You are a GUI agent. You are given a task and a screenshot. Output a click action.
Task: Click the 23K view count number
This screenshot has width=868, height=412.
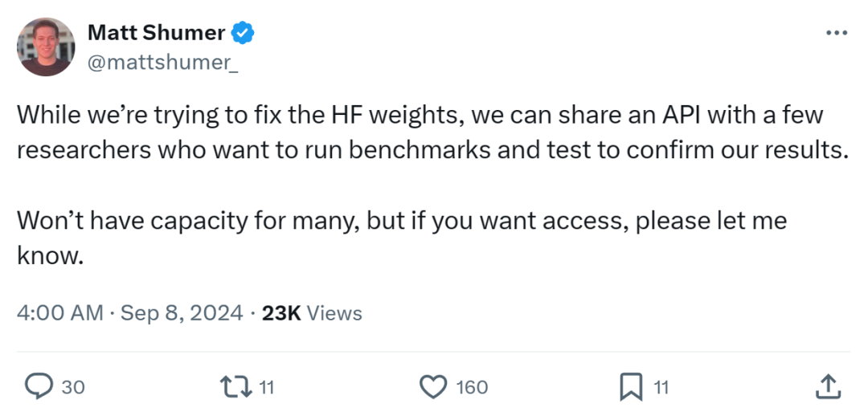[x=281, y=312]
